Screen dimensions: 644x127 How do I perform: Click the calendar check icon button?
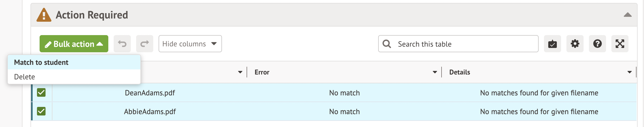coord(552,44)
